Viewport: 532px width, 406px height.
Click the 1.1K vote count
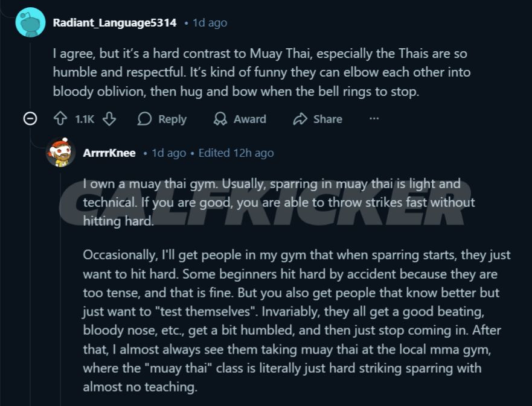(x=85, y=119)
